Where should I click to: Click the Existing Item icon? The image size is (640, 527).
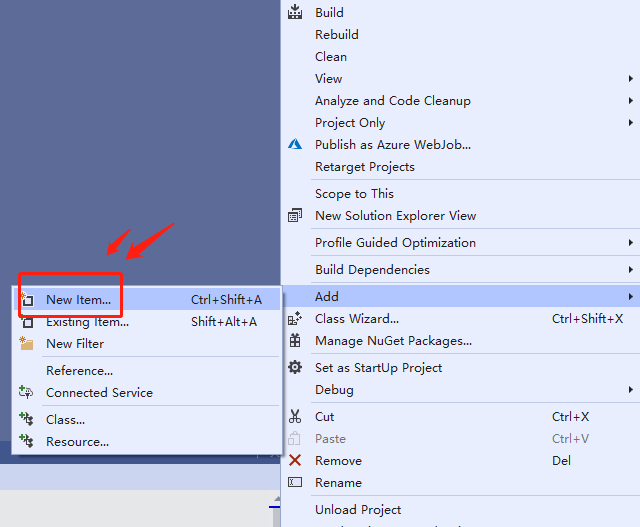click(x=27, y=322)
